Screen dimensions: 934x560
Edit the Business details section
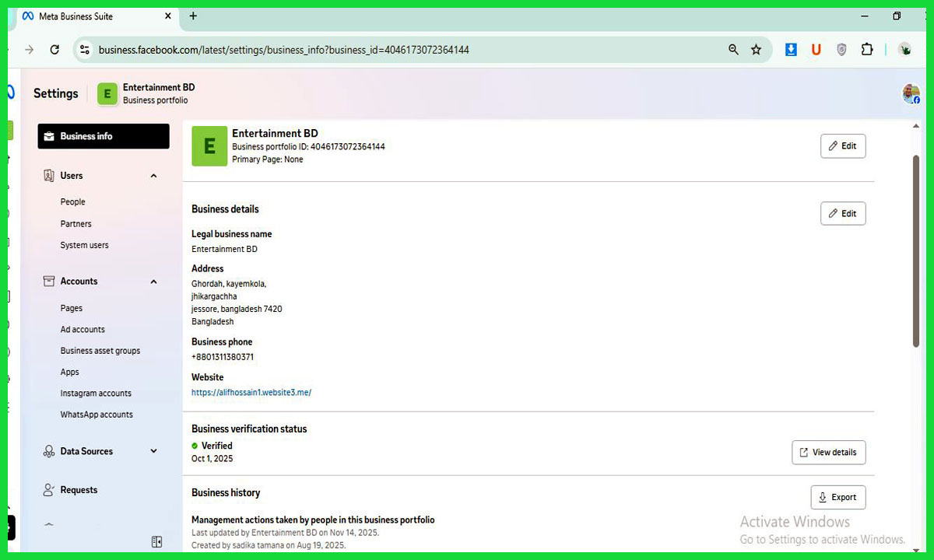point(842,214)
